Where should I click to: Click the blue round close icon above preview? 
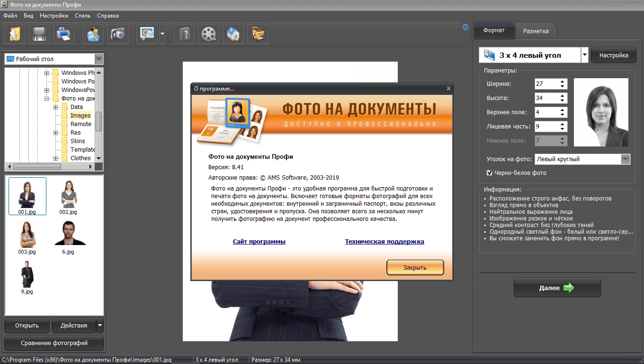[x=465, y=27]
